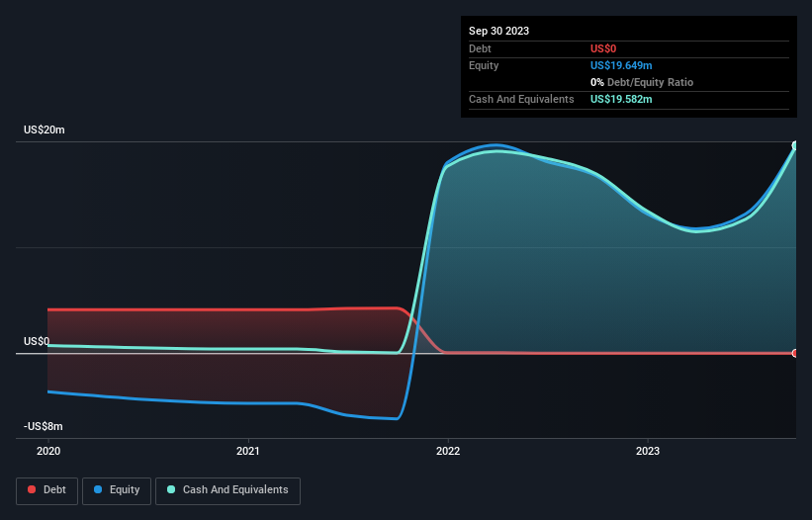Click the blue Equity legend dot

click(x=98, y=489)
